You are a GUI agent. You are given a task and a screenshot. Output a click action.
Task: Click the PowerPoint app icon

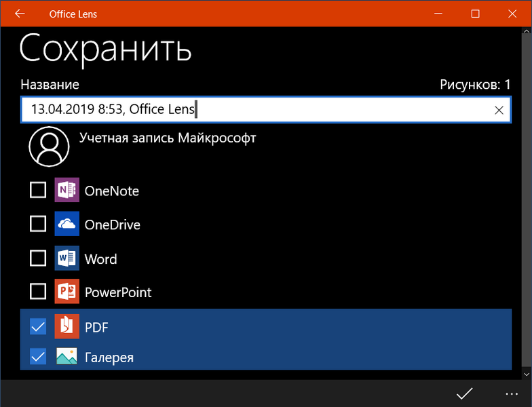pyautogui.click(x=66, y=292)
